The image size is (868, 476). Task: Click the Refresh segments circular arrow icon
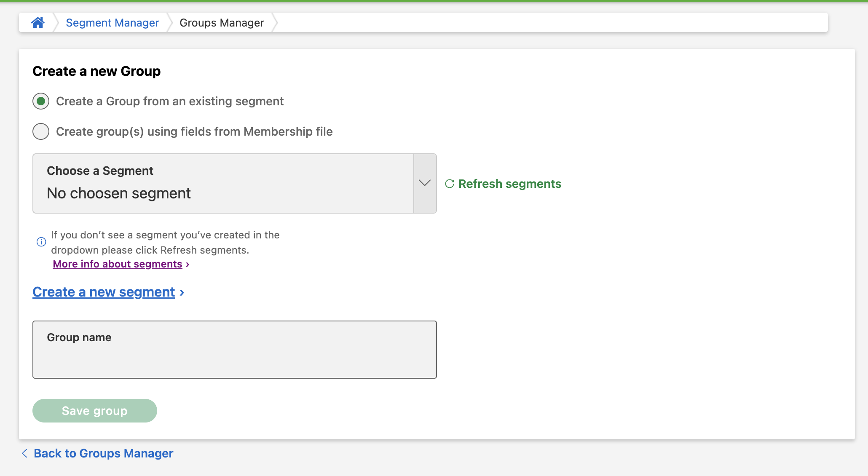point(450,184)
